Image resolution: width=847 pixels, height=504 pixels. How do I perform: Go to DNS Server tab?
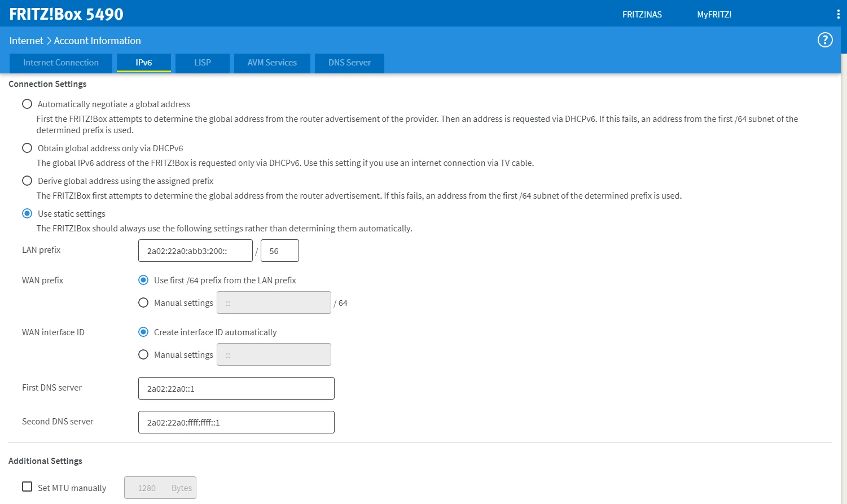click(x=350, y=63)
